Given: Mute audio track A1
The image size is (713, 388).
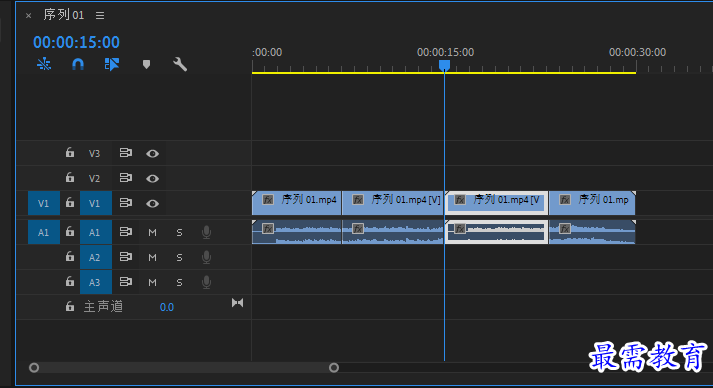Looking at the screenshot, I should (152, 233).
